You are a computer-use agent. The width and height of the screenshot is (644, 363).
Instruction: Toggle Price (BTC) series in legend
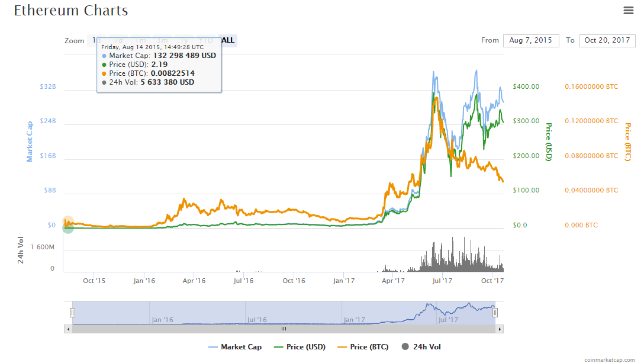[363, 347]
